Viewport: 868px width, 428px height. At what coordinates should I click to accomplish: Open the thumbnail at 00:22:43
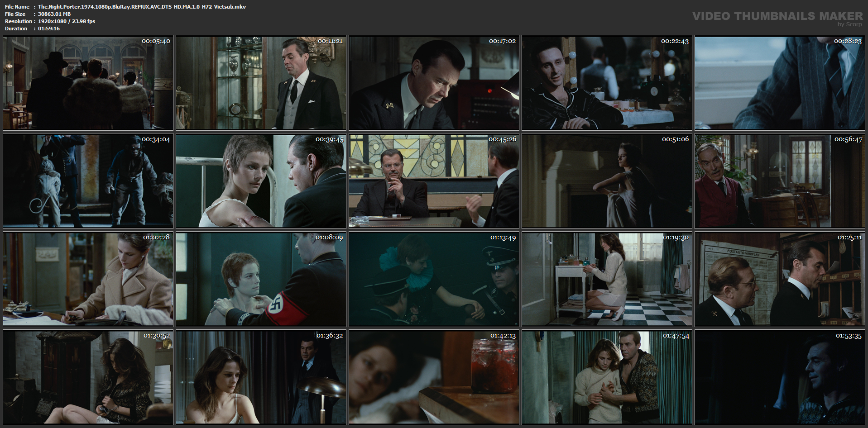coord(607,83)
